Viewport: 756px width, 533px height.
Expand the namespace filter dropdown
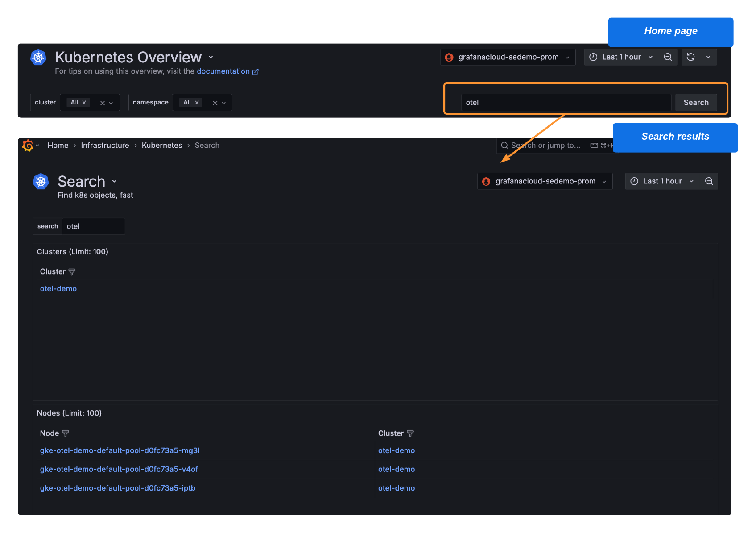click(x=224, y=103)
